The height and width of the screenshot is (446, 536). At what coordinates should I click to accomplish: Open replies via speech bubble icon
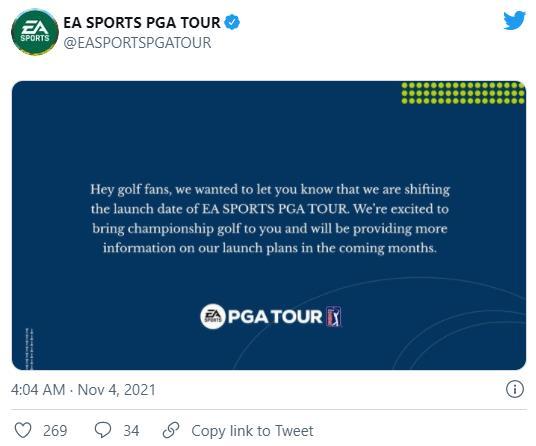[x=103, y=430]
